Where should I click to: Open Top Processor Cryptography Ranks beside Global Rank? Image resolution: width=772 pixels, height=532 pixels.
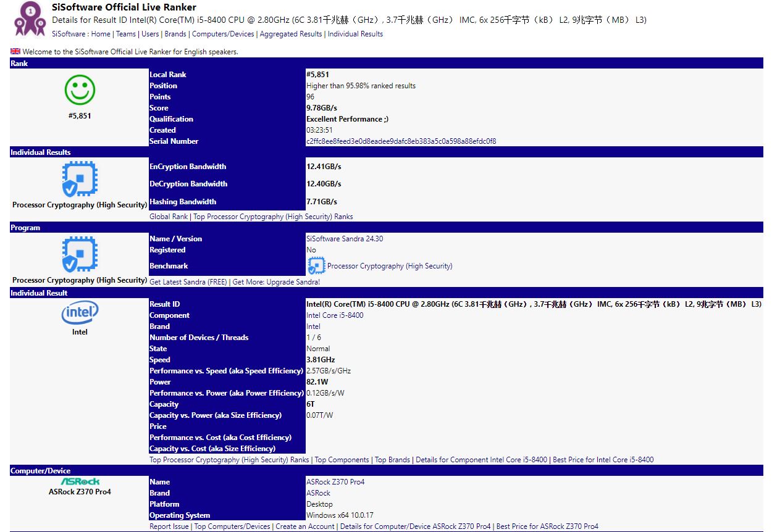[x=273, y=217]
